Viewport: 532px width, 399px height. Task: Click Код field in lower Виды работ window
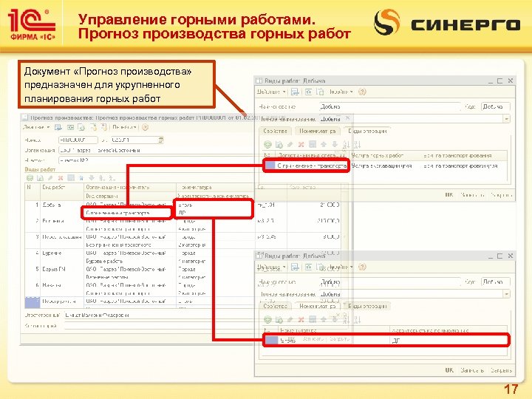pos(495,282)
